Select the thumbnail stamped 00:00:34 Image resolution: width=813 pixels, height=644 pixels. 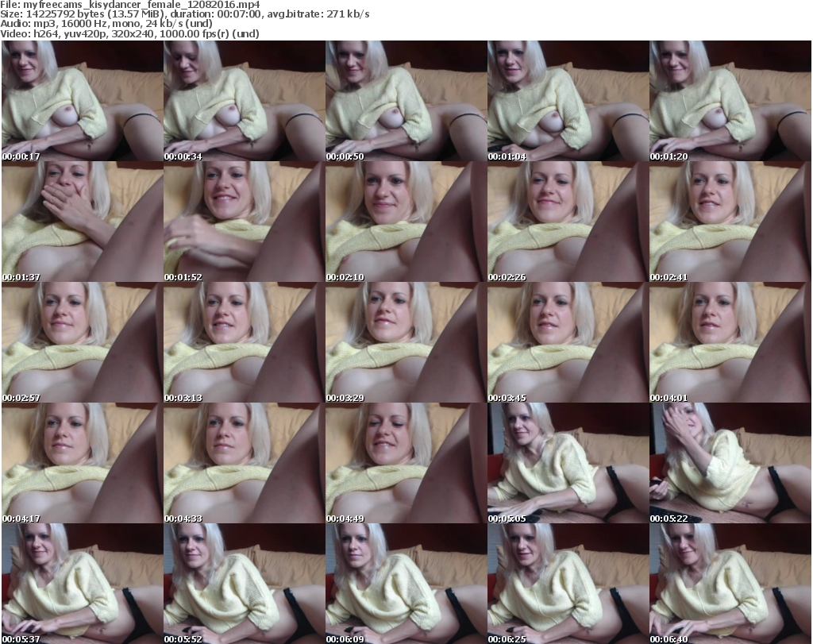click(245, 101)
